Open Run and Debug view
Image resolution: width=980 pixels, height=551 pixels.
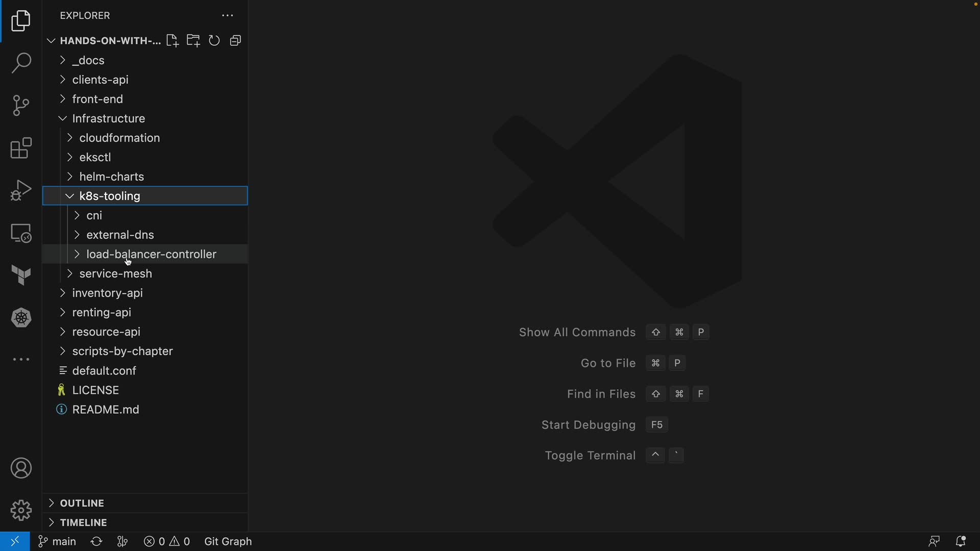point(21,191)
